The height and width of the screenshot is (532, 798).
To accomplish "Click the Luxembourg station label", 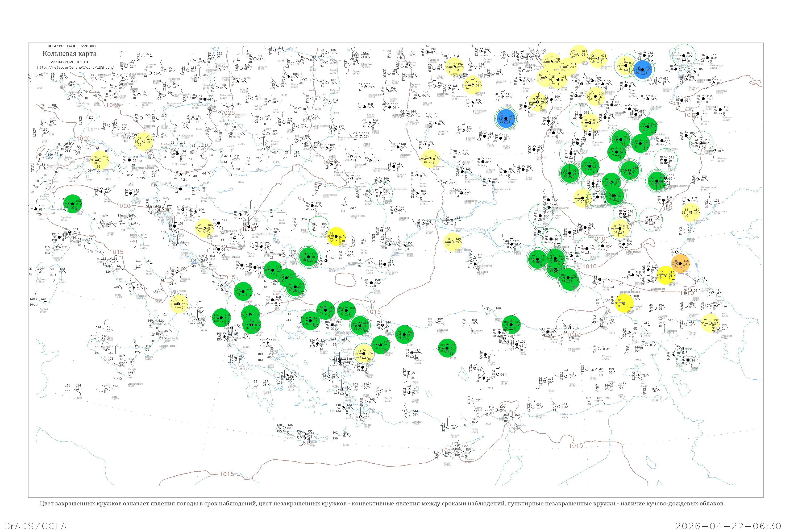I will pyautogui.click(x=83, y=104).
